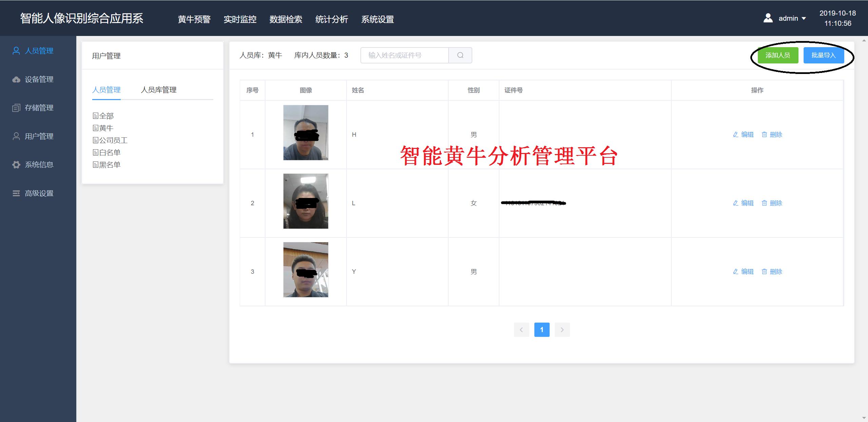This screenshot has height=422, width=868.
Task: Click the 高级设置 list icon
Action: pos(16,193)
